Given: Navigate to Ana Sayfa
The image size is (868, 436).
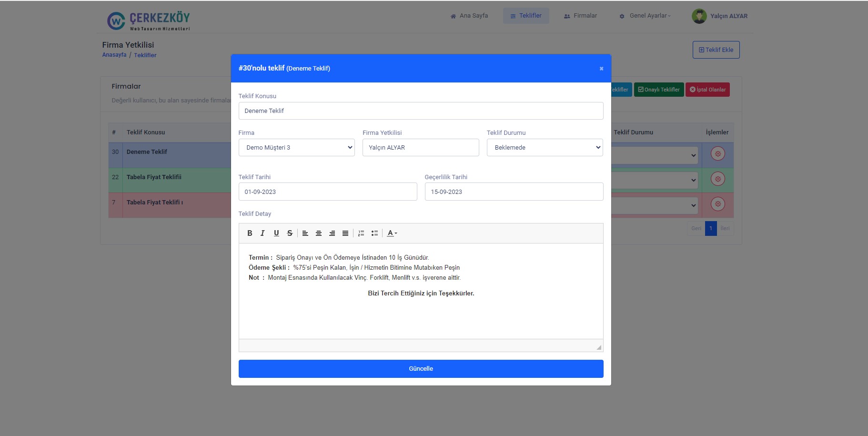Looking at the screenshot, I should (x=469, y=16).
